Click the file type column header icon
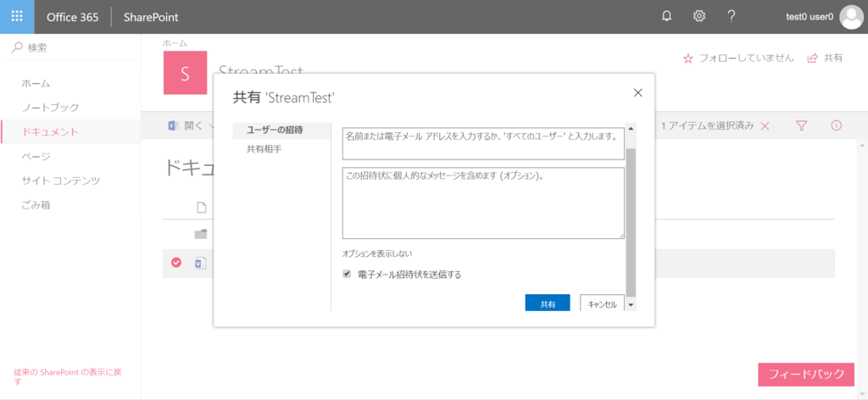868x400 pixels. click(x=202, y=208)
